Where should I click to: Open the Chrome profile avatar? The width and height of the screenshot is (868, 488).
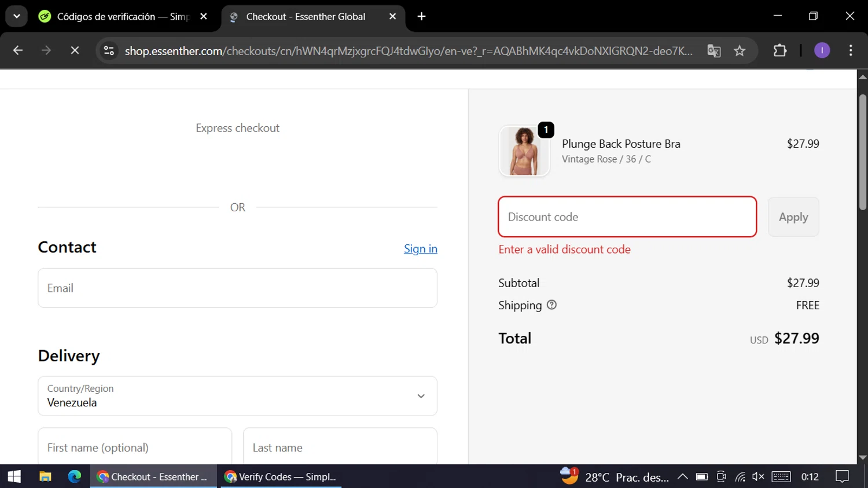coord(822,51)
